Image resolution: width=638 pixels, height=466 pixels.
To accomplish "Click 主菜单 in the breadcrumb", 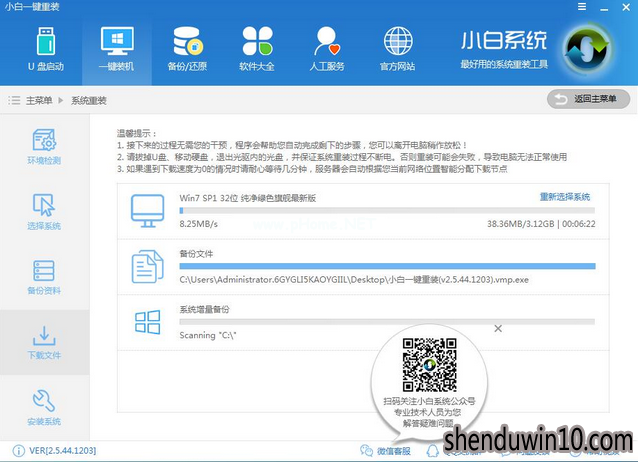I will coord(39,100).
